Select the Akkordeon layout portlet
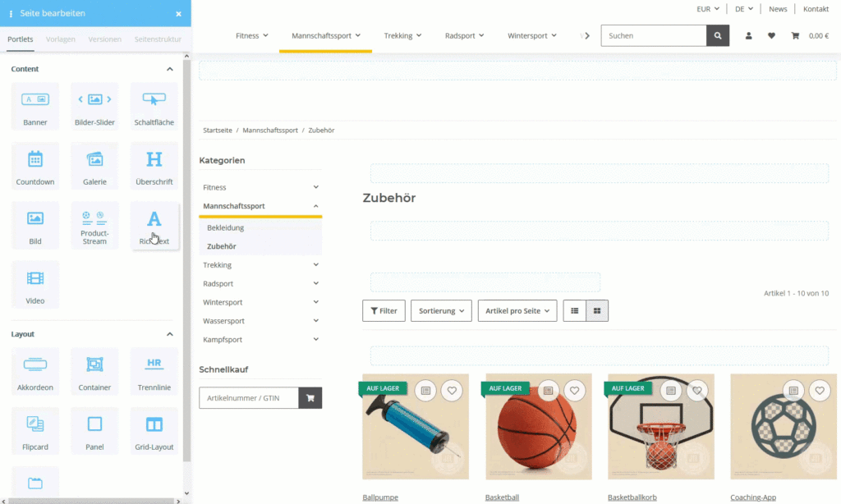 [34, 371]
